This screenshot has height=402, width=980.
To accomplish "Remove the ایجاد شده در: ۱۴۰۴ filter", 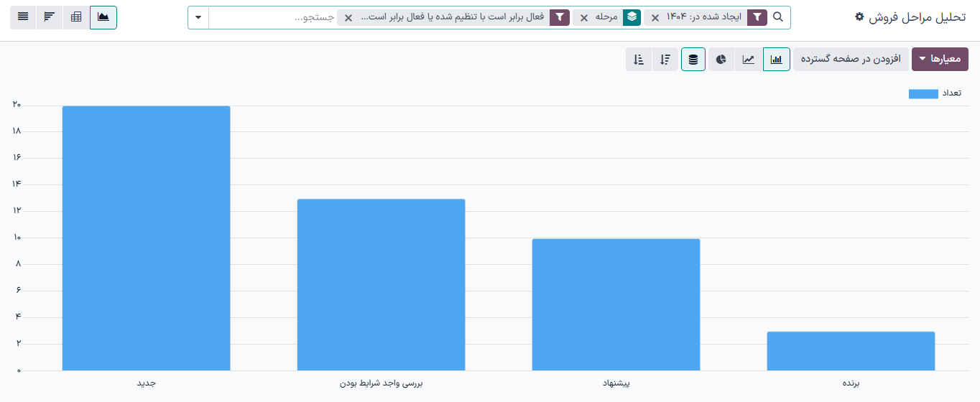I will [655, 17].
